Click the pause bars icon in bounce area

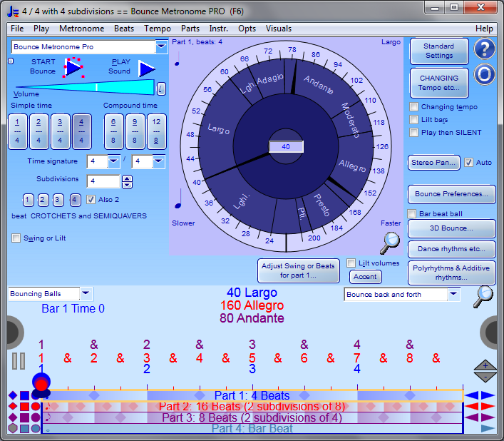[19, 361]
